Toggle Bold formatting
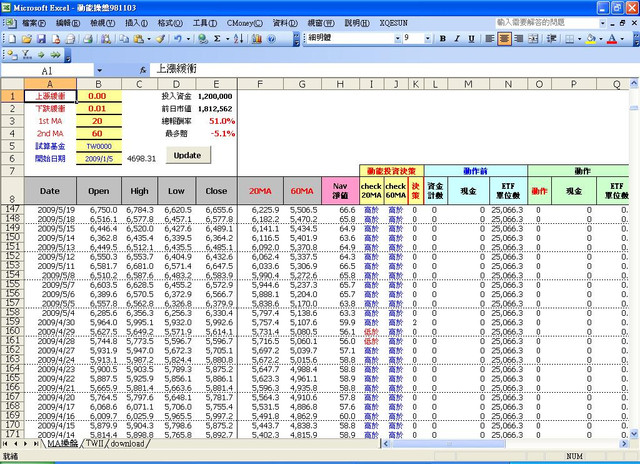The image size is (640, 464). click(x=442, y=38)
